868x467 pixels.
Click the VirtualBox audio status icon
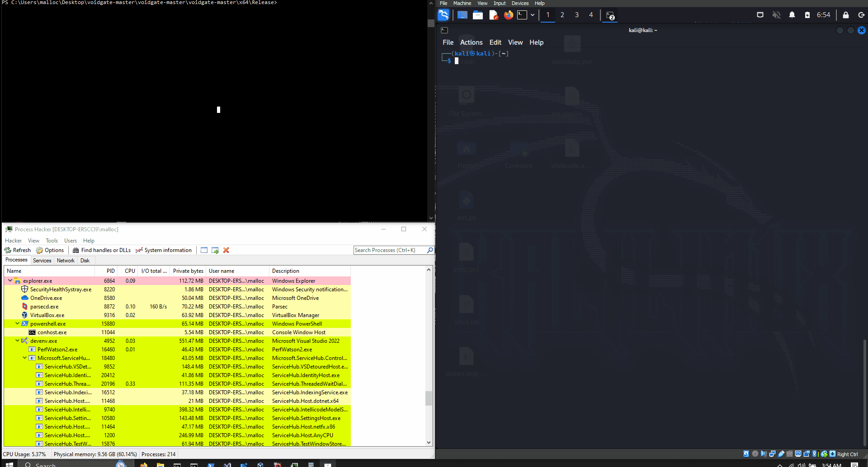(x=764, y=454)
